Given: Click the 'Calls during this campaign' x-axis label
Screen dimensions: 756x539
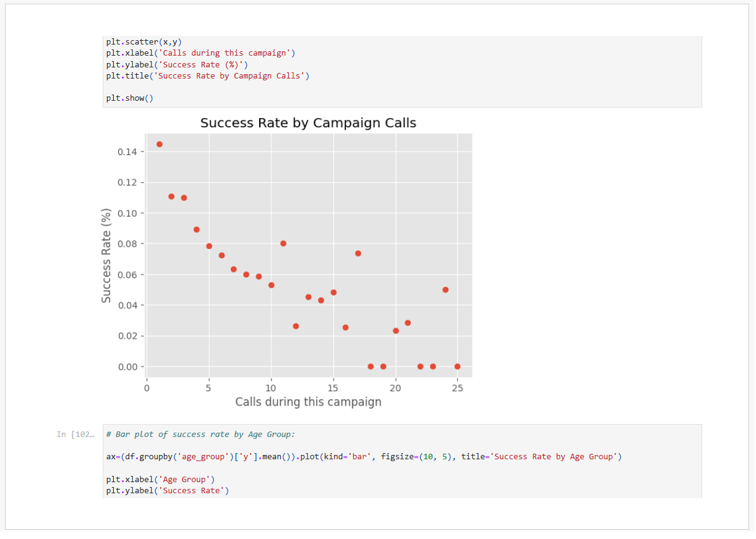Looking at the screenshot, I should (x=308, y=402).
